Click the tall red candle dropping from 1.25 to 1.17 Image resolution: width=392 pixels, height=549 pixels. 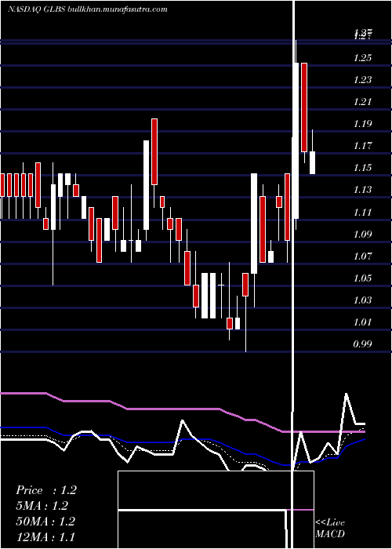point(304,107)
